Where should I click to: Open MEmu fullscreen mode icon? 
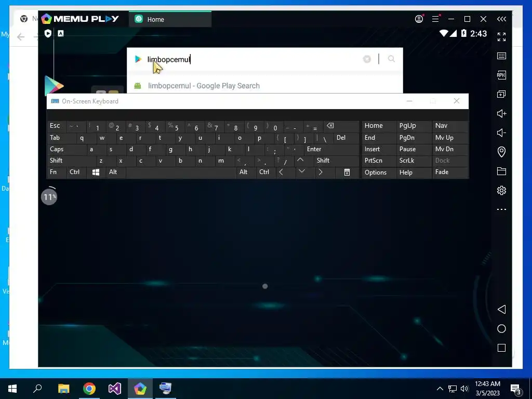point(501,37)
